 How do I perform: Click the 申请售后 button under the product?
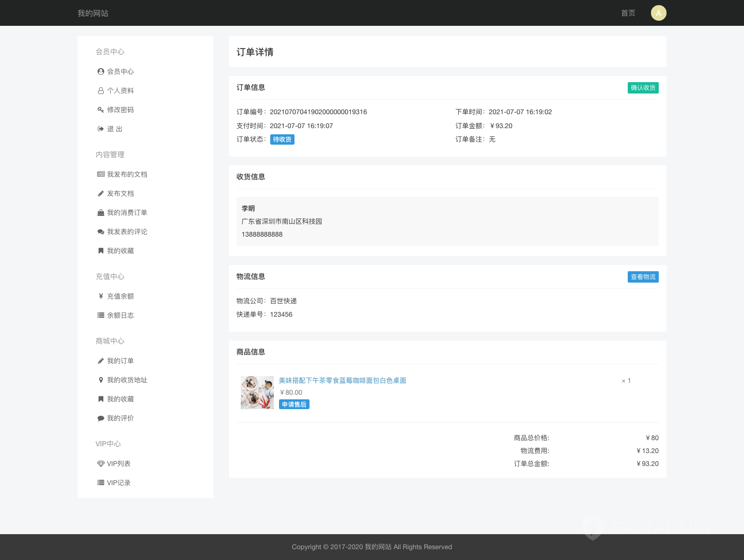coord(294,405)
